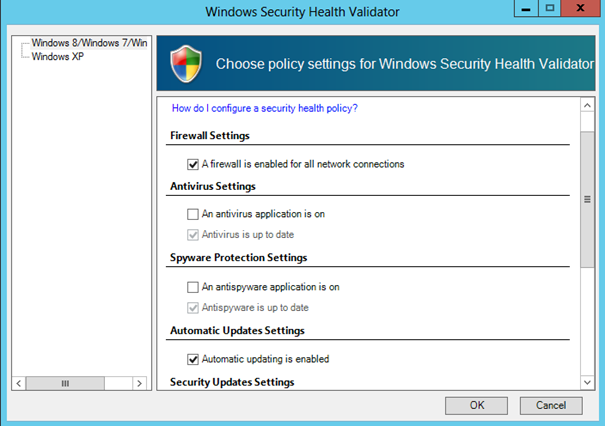
Task: Check 'An antispyware application is on'
Action: coord(193,287)
